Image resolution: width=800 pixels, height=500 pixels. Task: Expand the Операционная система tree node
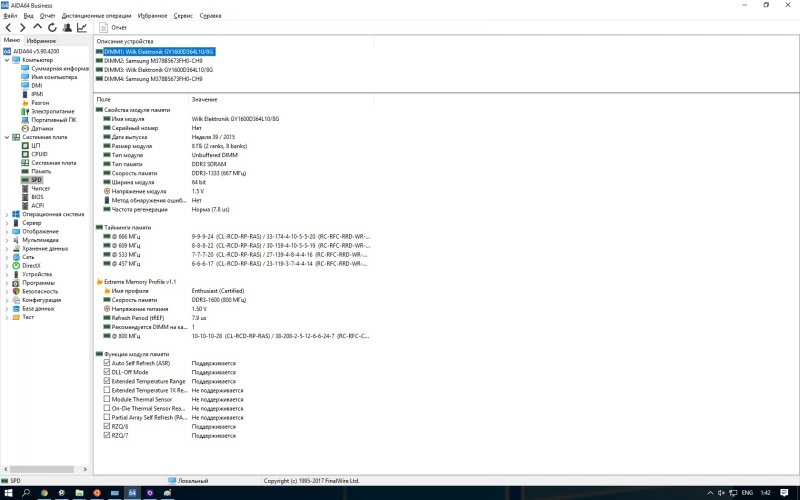[6, 214]
